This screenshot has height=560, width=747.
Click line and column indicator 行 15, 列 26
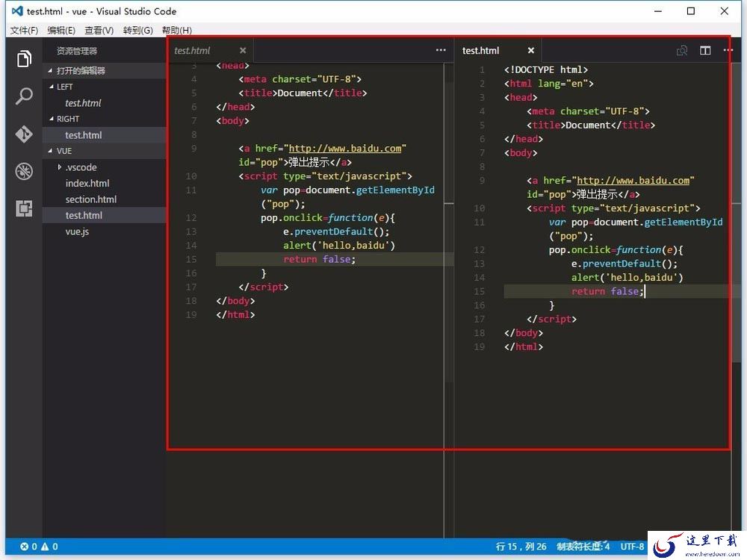click(521, 547)
